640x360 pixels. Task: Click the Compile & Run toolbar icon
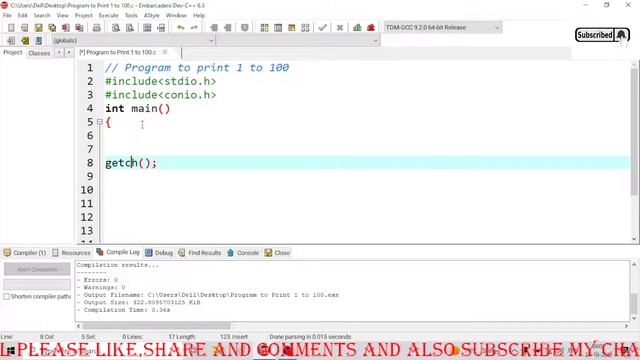pyautogui.click(x=291, y=27)
